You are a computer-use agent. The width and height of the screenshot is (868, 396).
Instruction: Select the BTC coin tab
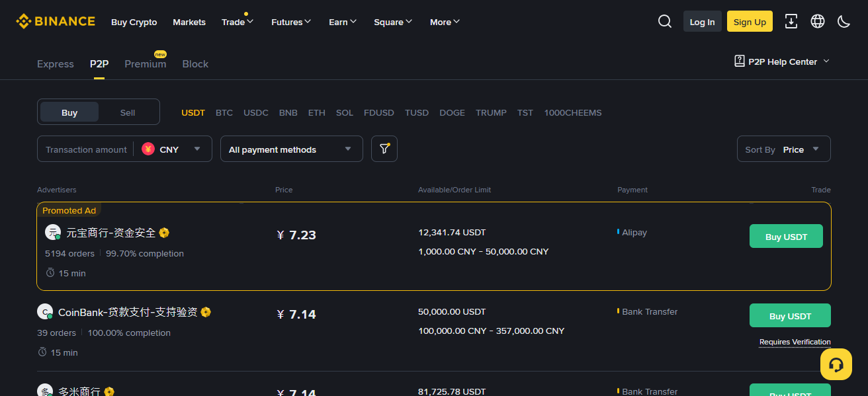224,112
